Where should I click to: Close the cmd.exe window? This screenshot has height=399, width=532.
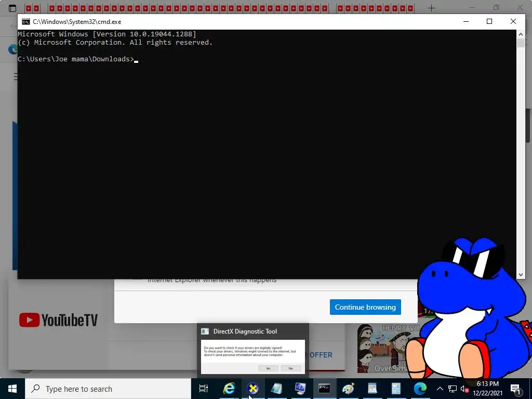513,21
